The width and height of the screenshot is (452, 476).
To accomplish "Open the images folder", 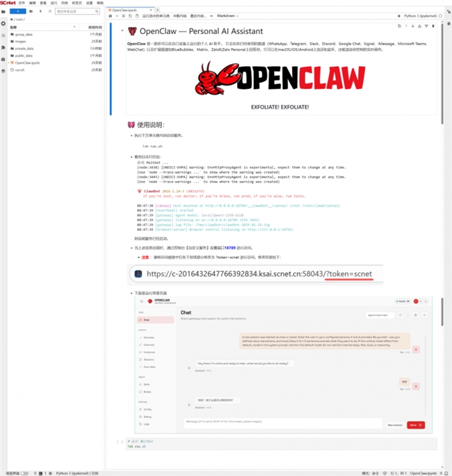I will tap(56, 41).
